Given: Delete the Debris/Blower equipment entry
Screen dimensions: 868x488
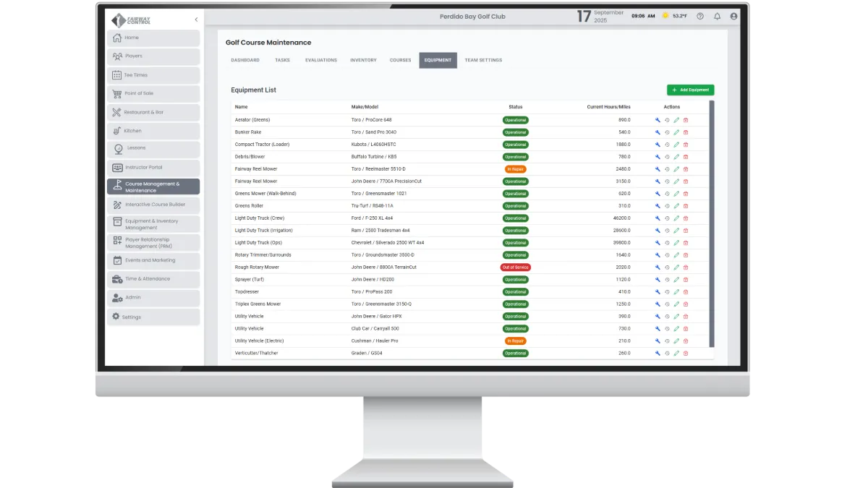Looking at the screenshot, I should point(686,157).
